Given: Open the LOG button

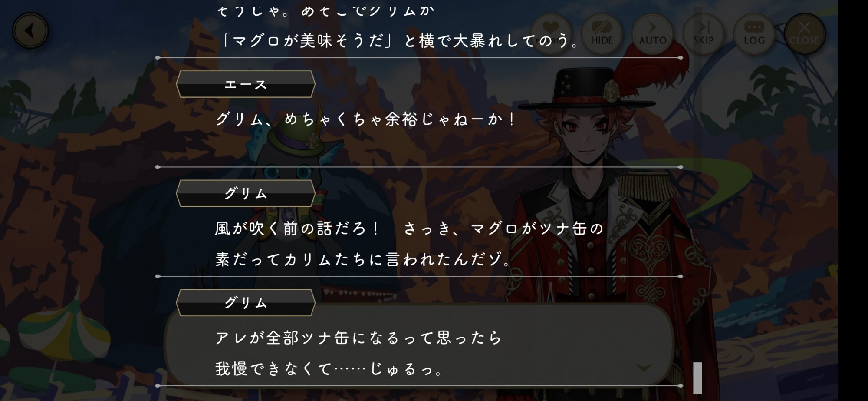Looking at the screenshot, I should tap(754, 33).
